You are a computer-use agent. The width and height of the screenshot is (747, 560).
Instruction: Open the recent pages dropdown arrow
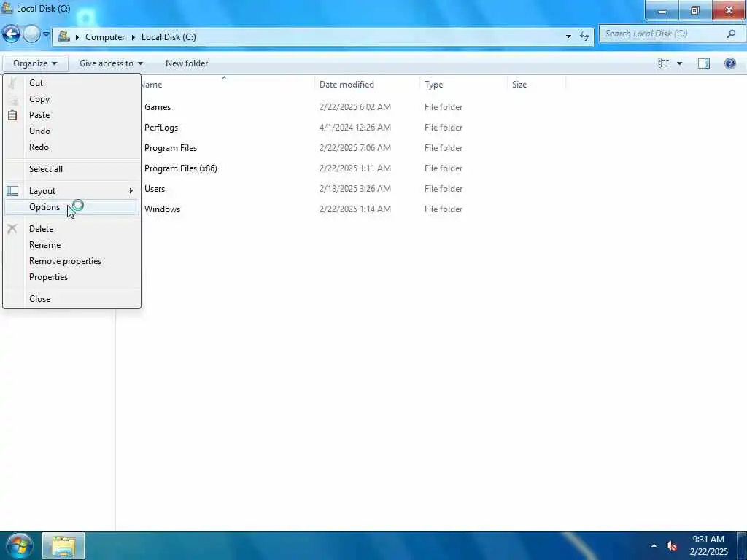[x=46, y=34]
